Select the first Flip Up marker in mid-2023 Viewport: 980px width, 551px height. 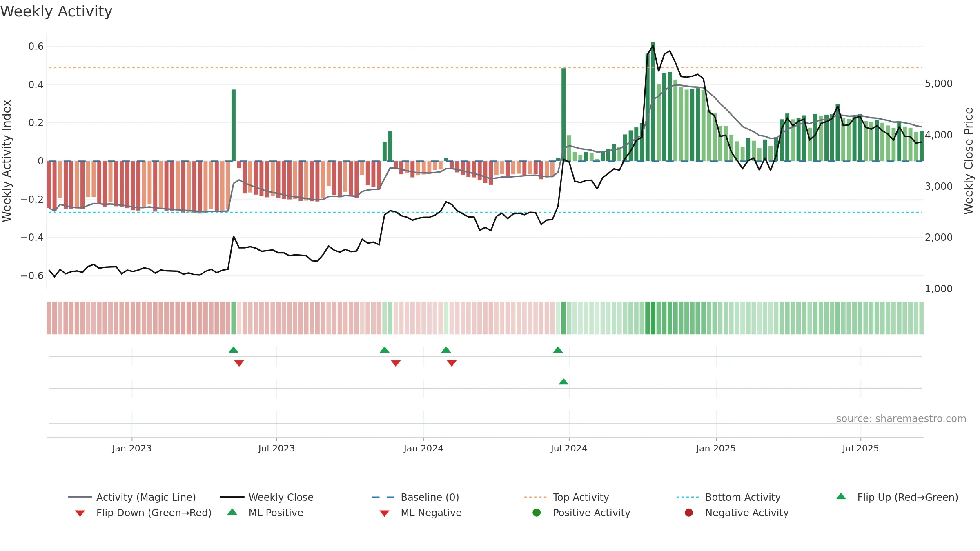[234, 350]
